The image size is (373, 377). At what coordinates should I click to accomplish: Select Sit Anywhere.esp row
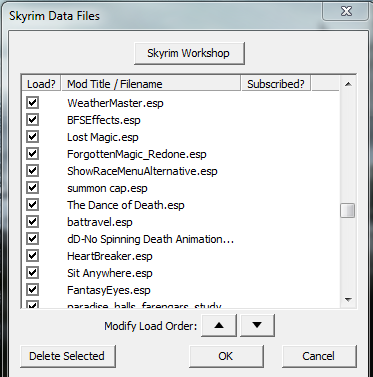tap(110, 273)
